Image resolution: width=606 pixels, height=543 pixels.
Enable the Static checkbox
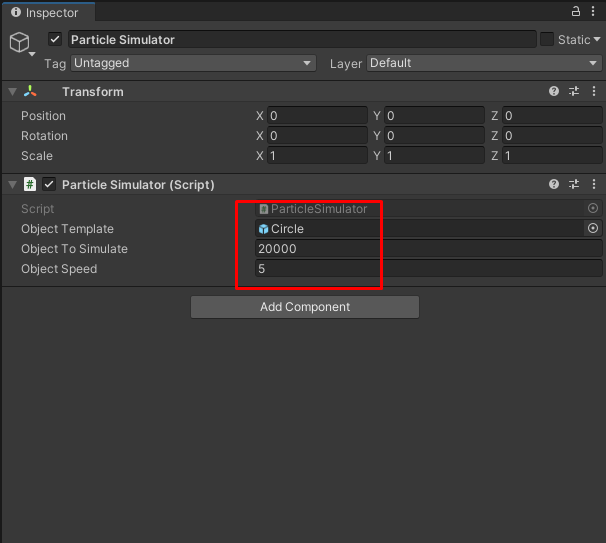pyautogui.click(x=547, y=39)
